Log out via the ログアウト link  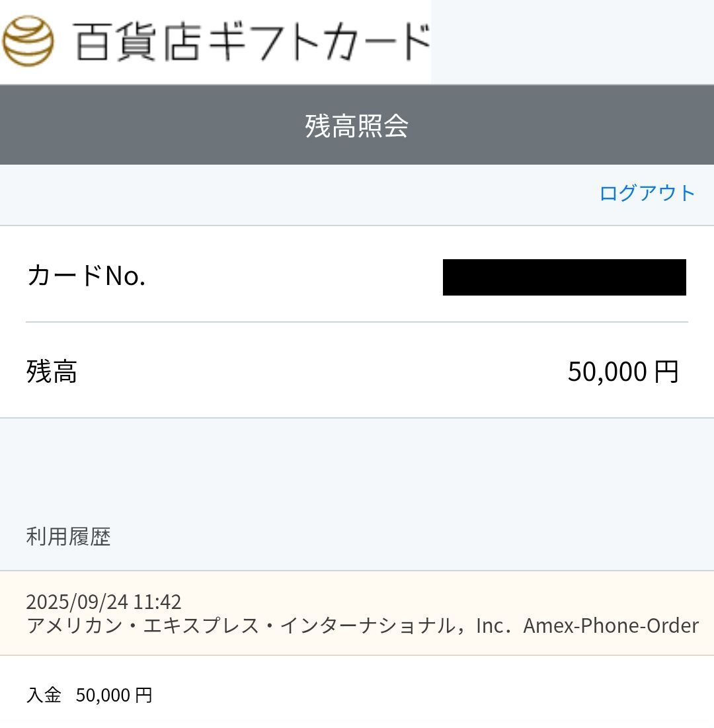pos(647,193)
